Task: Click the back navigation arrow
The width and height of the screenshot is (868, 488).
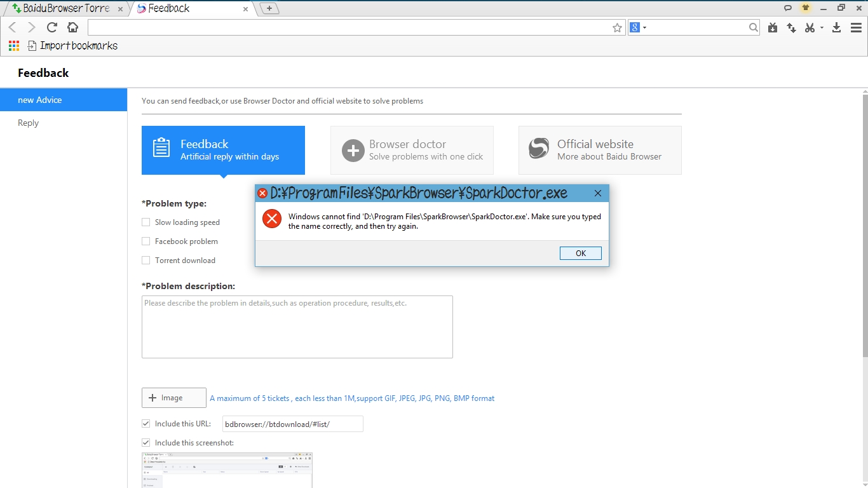Action: click(13, 27)
